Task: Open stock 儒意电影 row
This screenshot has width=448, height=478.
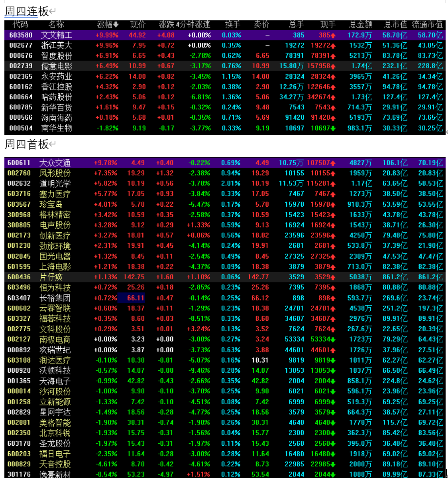Action: [225, 66]
